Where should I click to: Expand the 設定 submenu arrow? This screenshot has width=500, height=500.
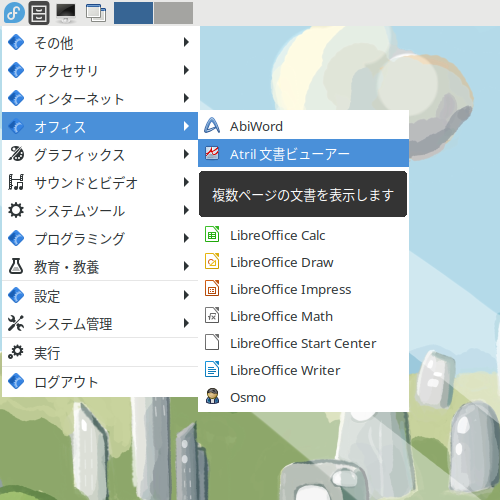[x=186, y=295]
